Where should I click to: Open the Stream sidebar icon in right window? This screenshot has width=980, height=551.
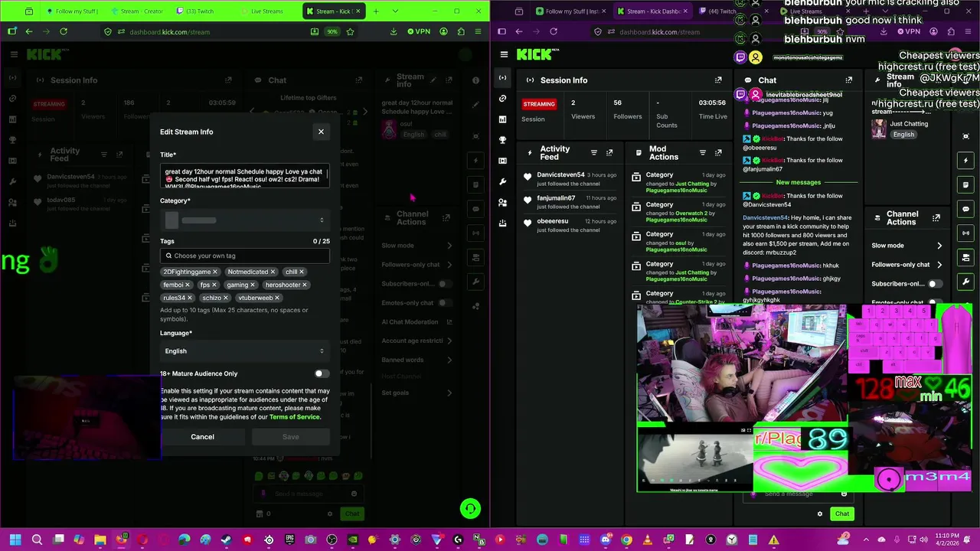click(502, 78)
